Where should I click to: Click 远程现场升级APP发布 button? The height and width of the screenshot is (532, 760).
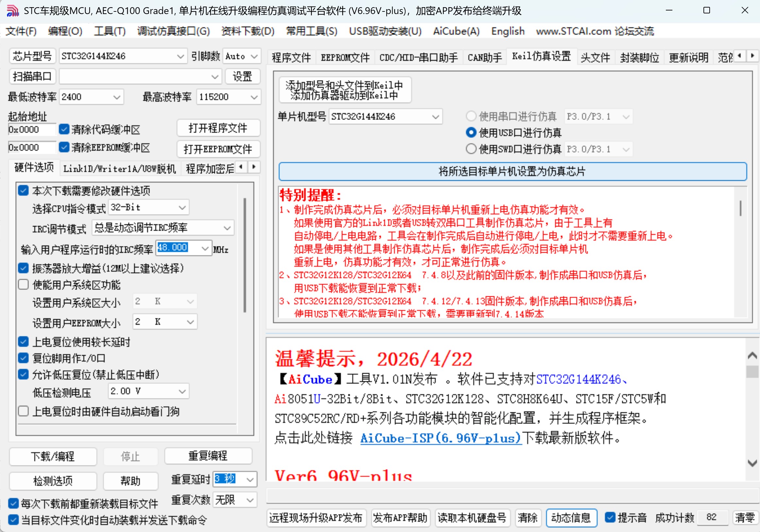(x=316, y=517)
